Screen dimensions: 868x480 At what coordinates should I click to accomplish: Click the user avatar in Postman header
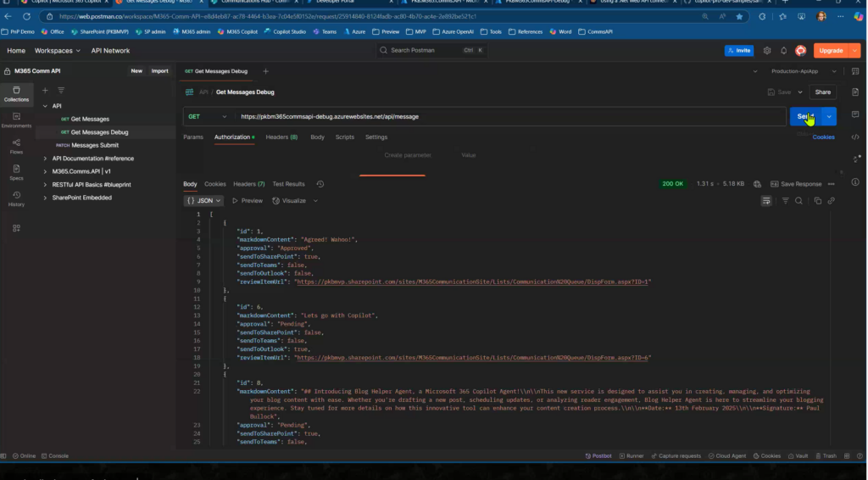tap(800, 50)
